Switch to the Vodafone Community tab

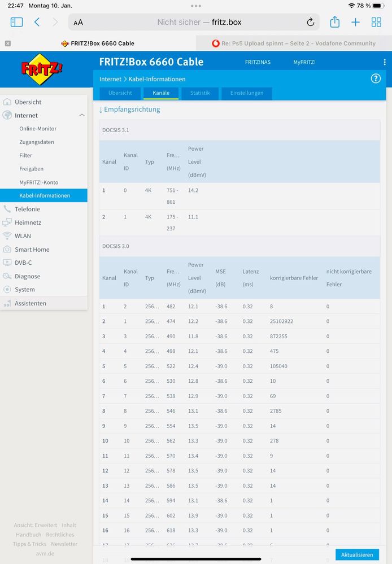tap(294, 43)
